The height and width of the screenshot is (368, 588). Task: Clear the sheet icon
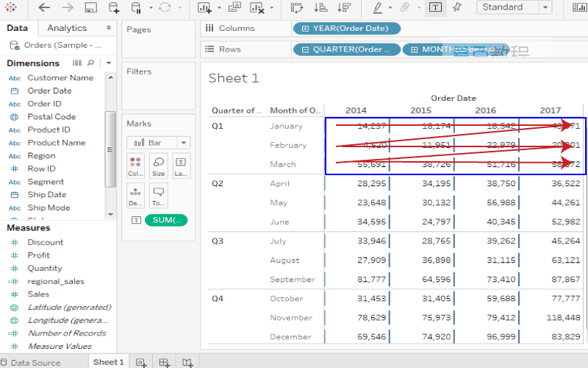click(257, 7)
